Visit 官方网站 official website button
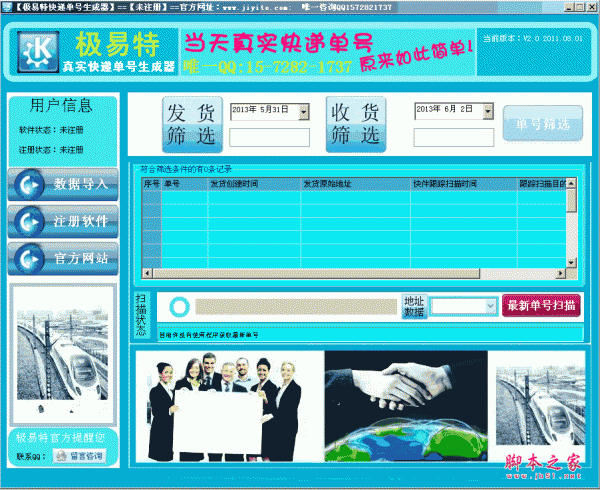Image resolution: width=600 pixels, height=490 pixels. pos(63,259)
